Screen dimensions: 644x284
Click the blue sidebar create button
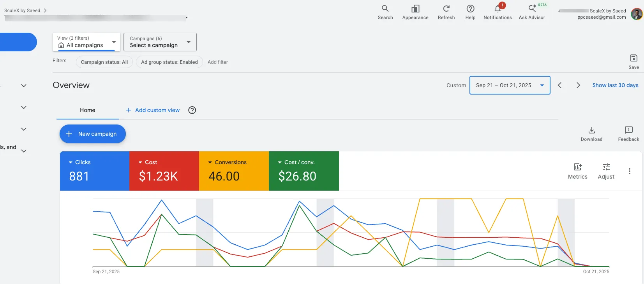[x=18, y=42]
